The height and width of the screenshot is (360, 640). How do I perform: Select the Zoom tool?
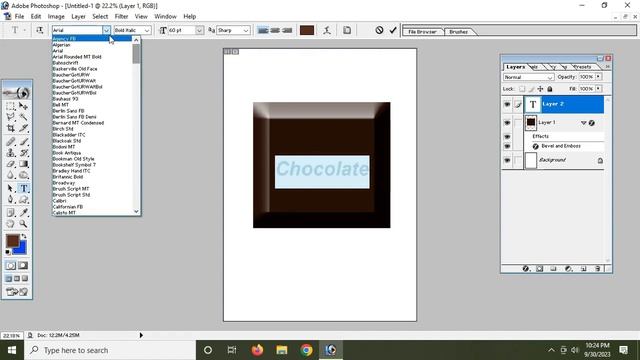point(23,224)
